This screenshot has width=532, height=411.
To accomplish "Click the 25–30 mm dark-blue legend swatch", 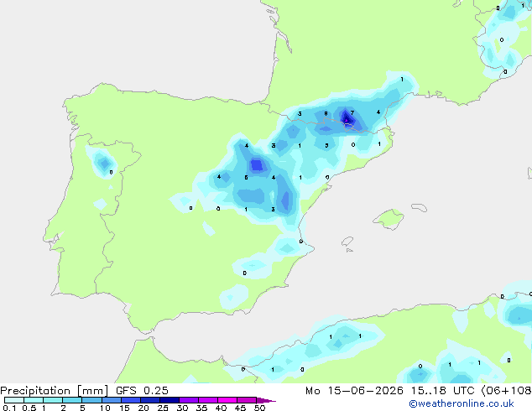I will tap(169, 400).
